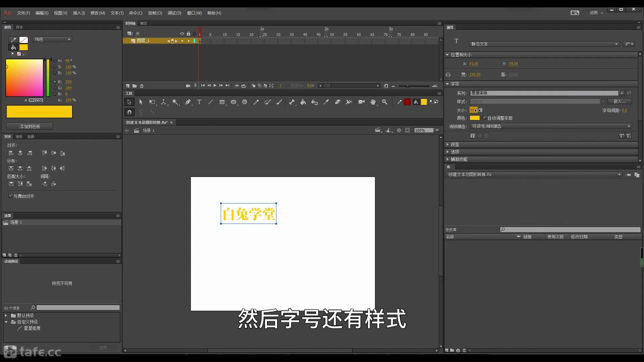This screenshot has width=644, height=362.
Task: Open the color type dropdown in Color panel
Action: [52, 39]
